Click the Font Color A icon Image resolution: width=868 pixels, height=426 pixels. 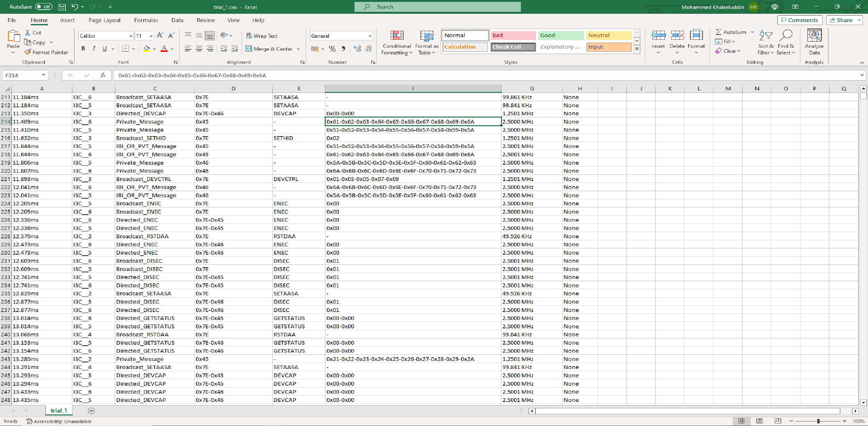pos(164,48)
